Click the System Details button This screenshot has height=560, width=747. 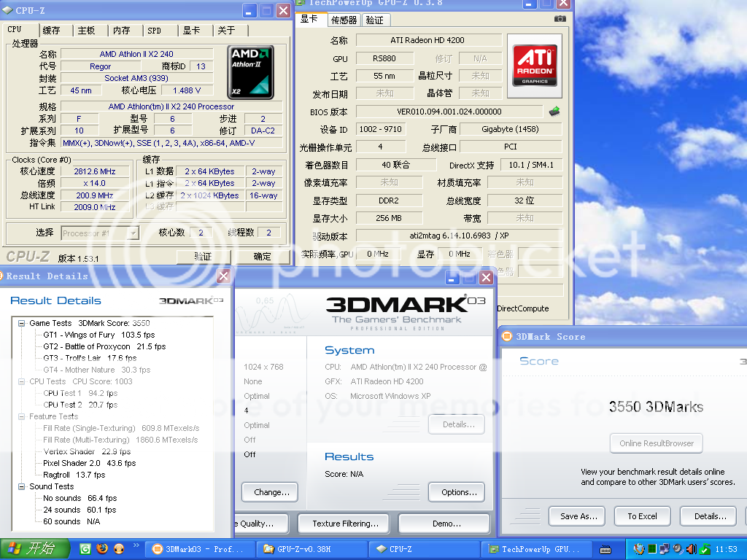pyautogui.click(x=457, y=424)
